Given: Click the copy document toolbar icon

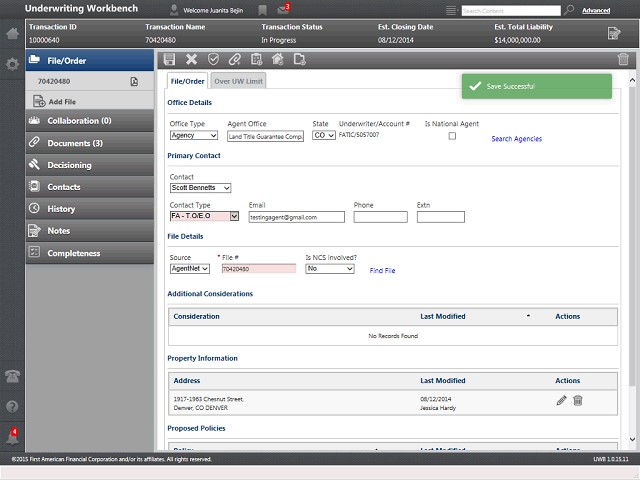Looking at the screenshot, I should [x=300, y=60].
